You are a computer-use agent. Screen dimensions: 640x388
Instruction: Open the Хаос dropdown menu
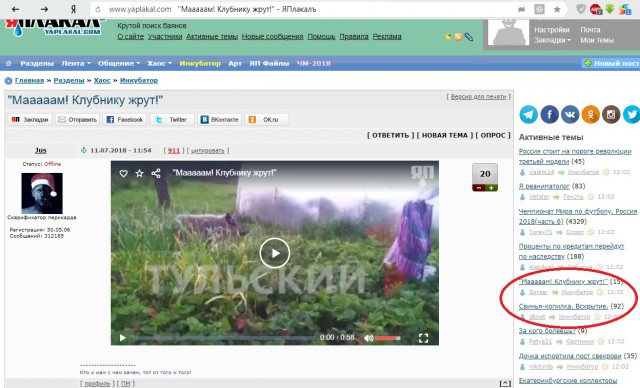(x=160, y=63)
